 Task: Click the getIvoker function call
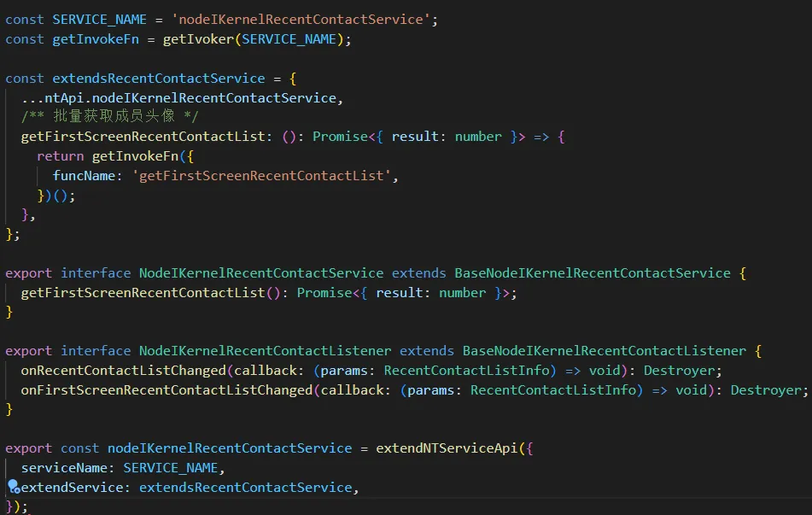pyautogui.click(x=205, y=38)
